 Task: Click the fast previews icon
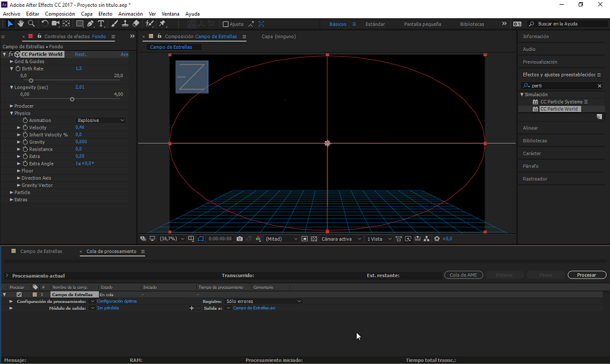click(x=408, y=239)
